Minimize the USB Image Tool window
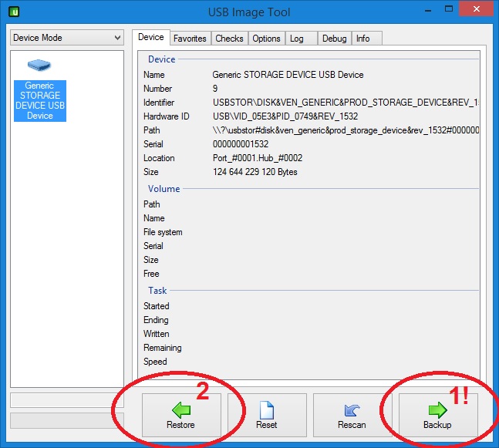This screenshot has height=448, width=499. click(410, 12)
